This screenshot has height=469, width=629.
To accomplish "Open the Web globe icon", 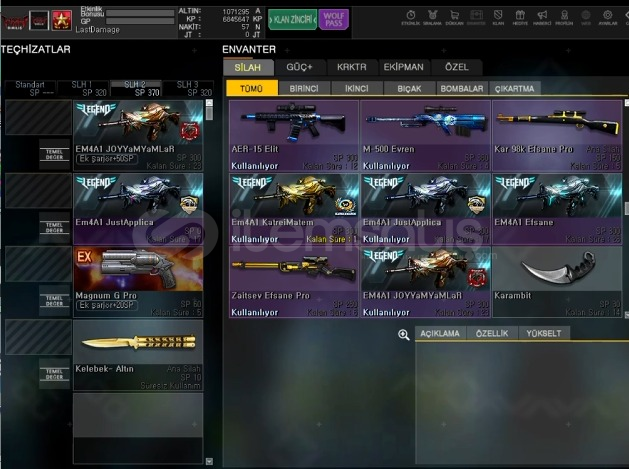I will (x=586, y=18).
